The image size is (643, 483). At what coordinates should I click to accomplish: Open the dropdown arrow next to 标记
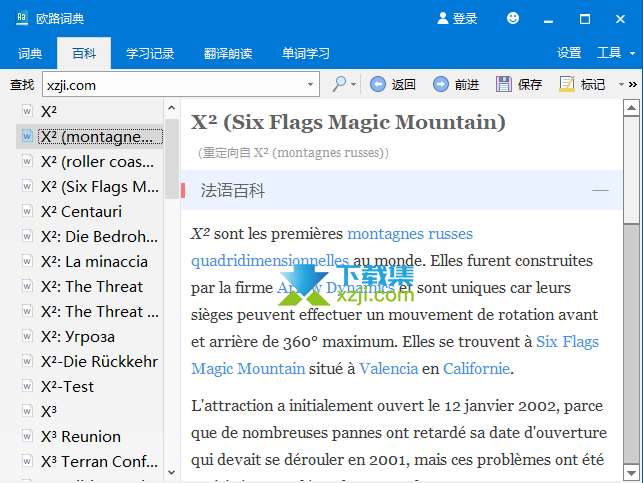pyautogui.click(x=621, y=84)
